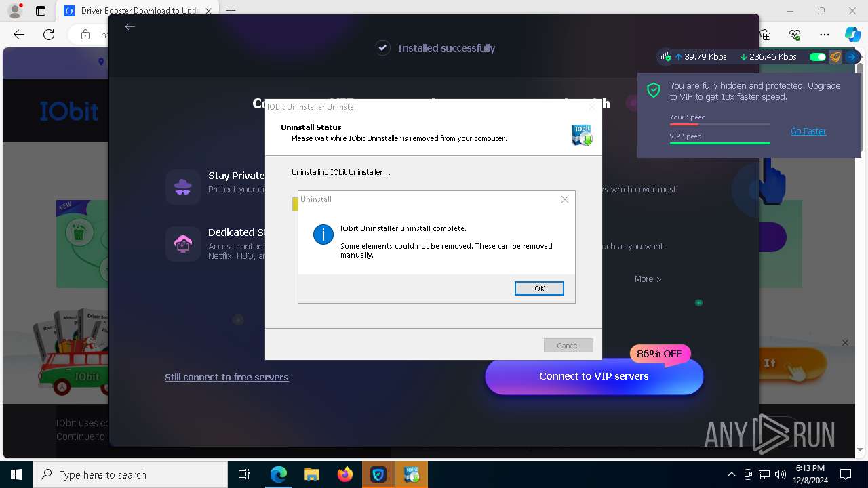The width and height of the screenshot is (868, 488).
Task: Click the blue arrow button in speed widget
Action: click(852, 57)
